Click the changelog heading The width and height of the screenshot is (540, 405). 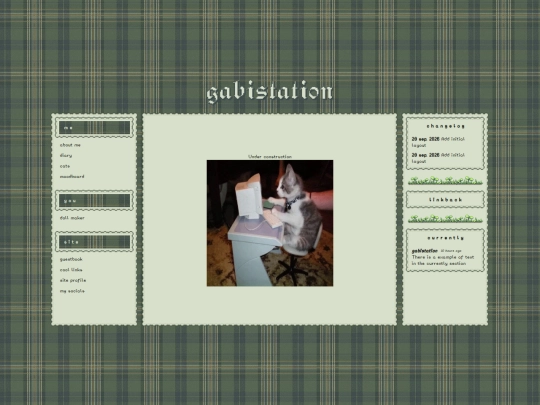[445, 126]
